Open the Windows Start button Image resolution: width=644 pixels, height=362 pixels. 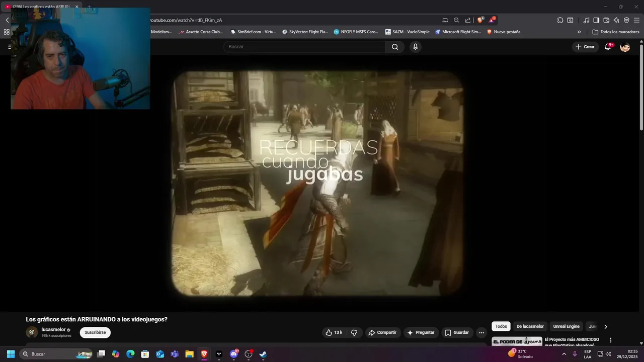11,354
